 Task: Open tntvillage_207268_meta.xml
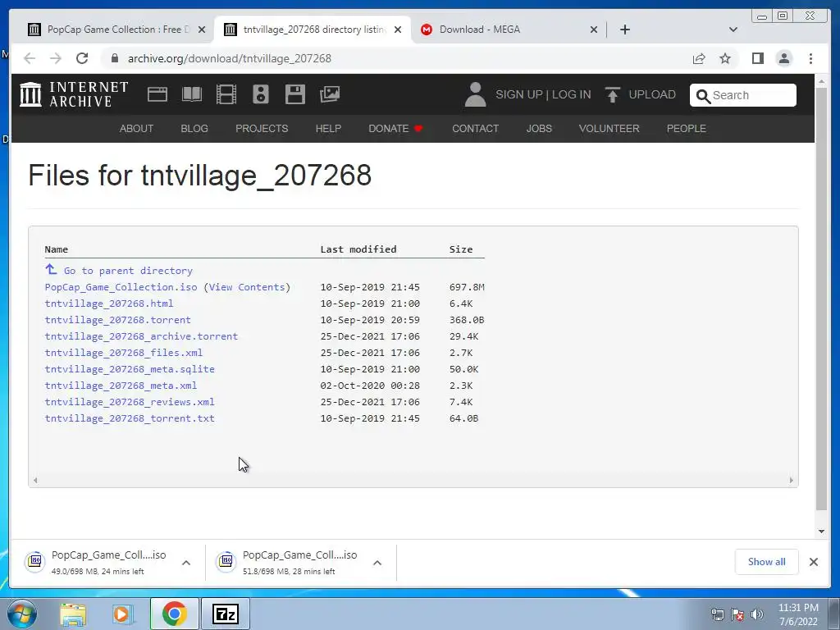(x=121, y=386)
